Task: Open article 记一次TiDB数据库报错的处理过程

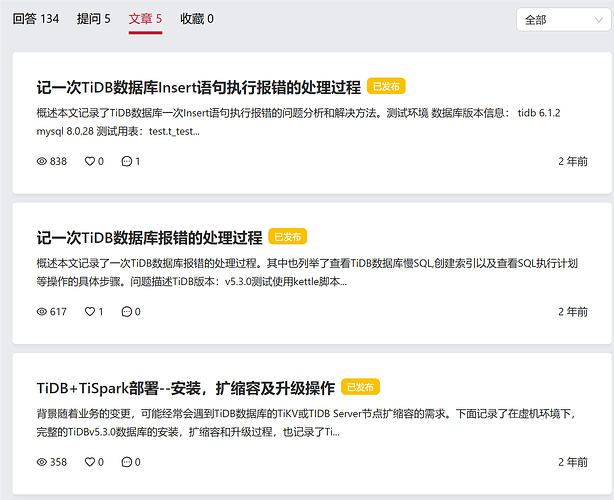Action: [149, 237]
